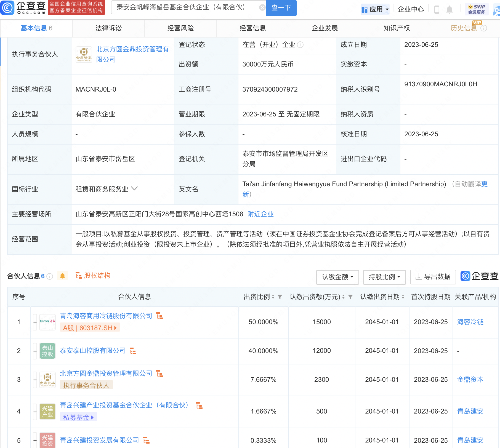The width and height of the screenshot is (500, 448).
Task: Switch to 基本信息 tab
Action: point(36,28)
